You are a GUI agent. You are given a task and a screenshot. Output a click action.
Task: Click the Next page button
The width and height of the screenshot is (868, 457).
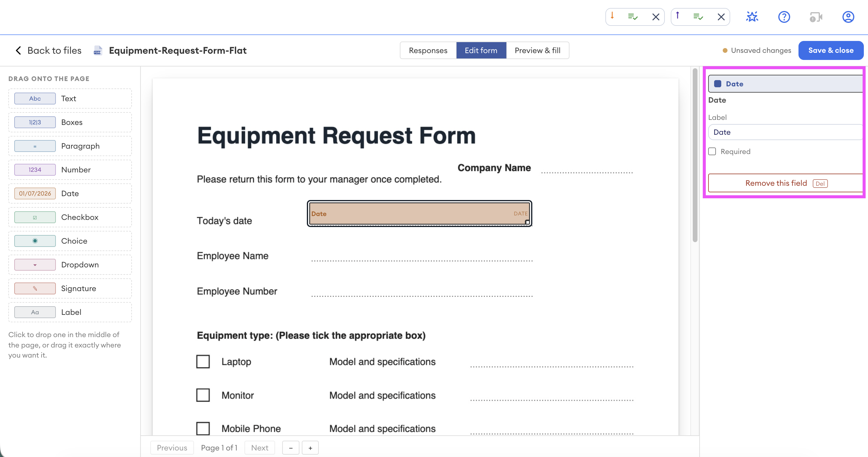tap(259, 448)
